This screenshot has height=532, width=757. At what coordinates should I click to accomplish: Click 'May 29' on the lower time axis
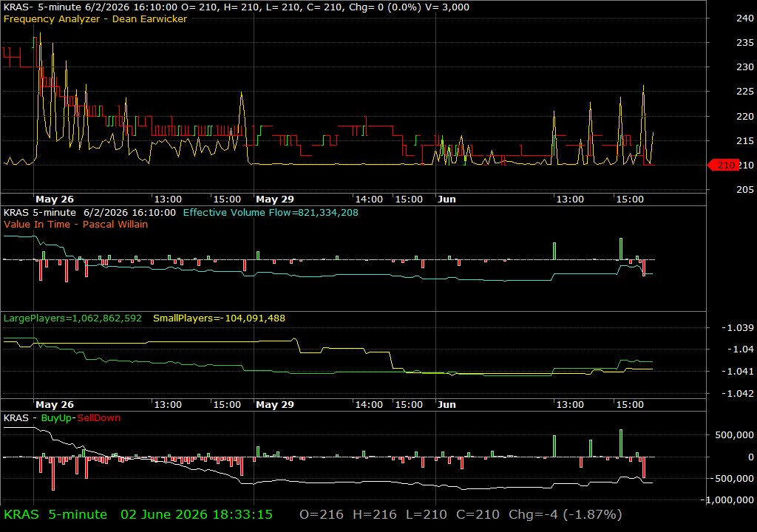(275, 405)
